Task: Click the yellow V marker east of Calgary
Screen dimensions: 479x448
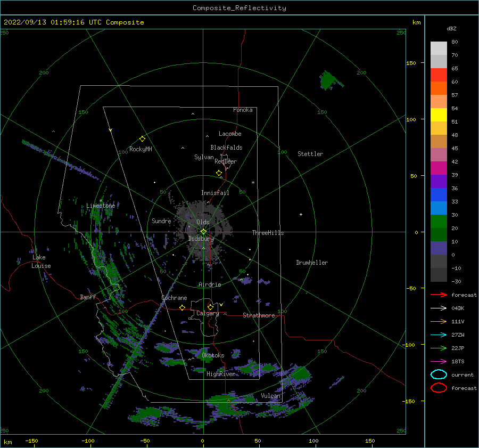Action: coord(221,305)
